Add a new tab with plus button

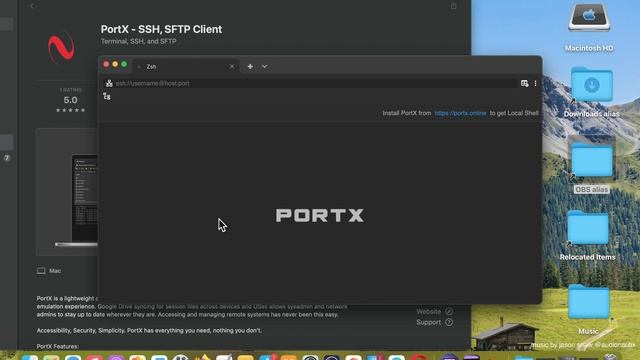[x=250, y=66]
